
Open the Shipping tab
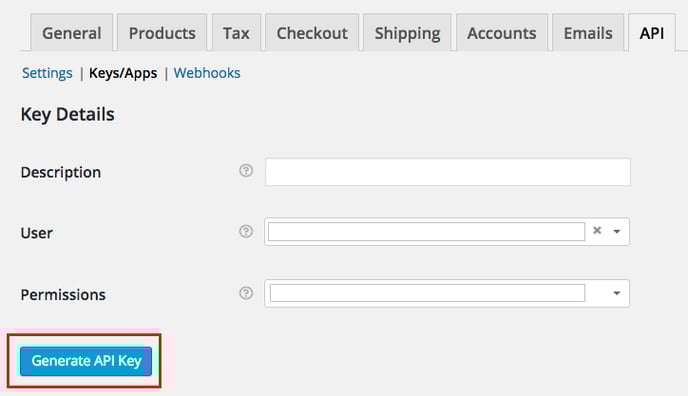(x=407, y=33)
